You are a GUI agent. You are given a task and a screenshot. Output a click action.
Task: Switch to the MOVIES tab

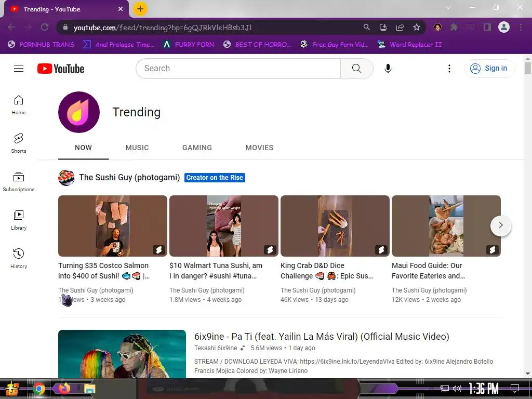tap(260, 148)
